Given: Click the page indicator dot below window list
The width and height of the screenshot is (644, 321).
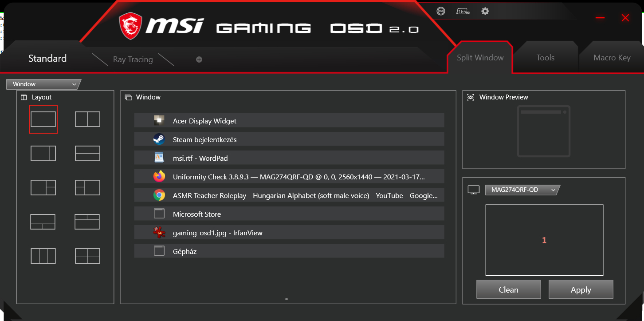Looking at the screenshot, I should pos(287,299).
